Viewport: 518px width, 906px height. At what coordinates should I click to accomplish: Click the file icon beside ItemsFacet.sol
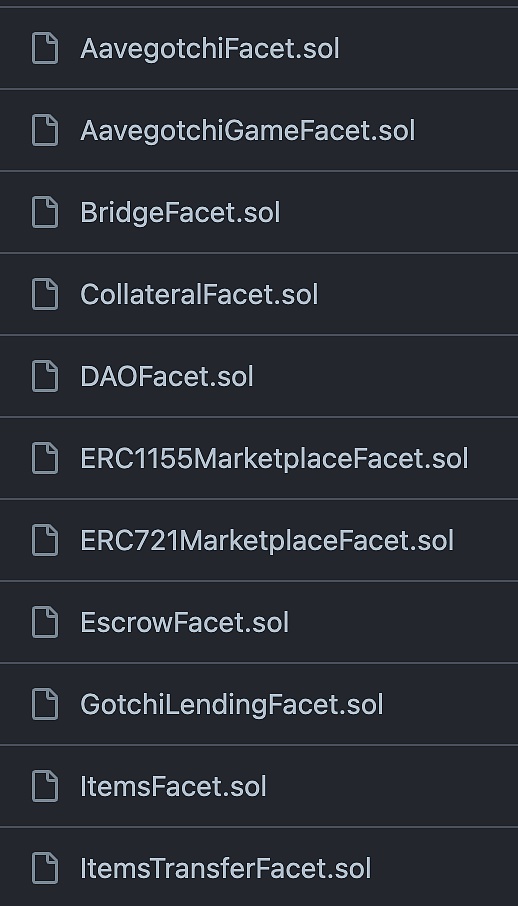(45, 787)
